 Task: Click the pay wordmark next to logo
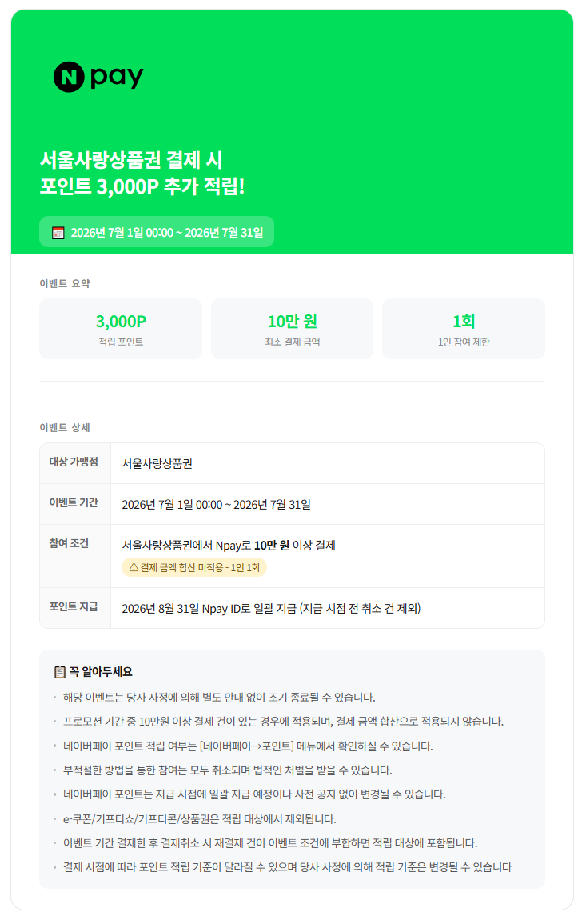pos(118,78)
